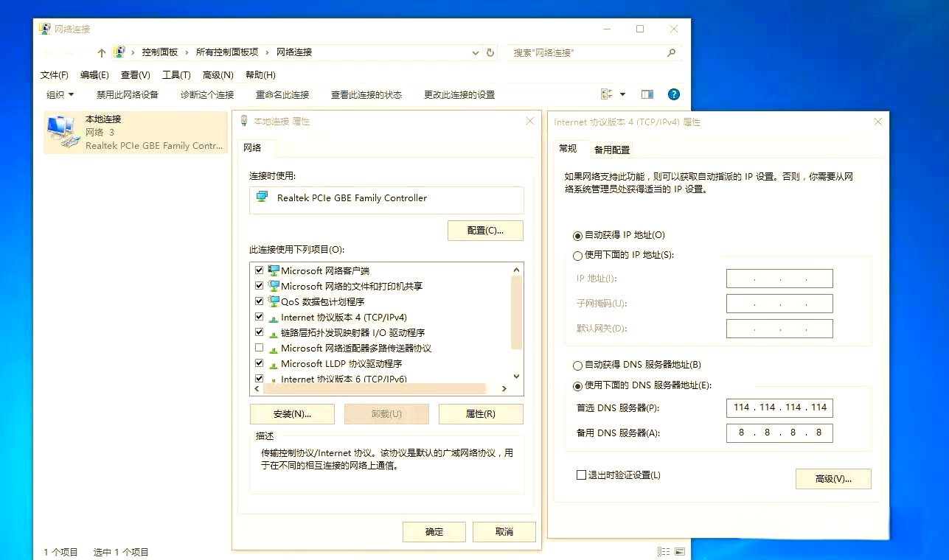Click the search magnifier icon
Viewport: 949px width, 560px height.
click(670, 52)
